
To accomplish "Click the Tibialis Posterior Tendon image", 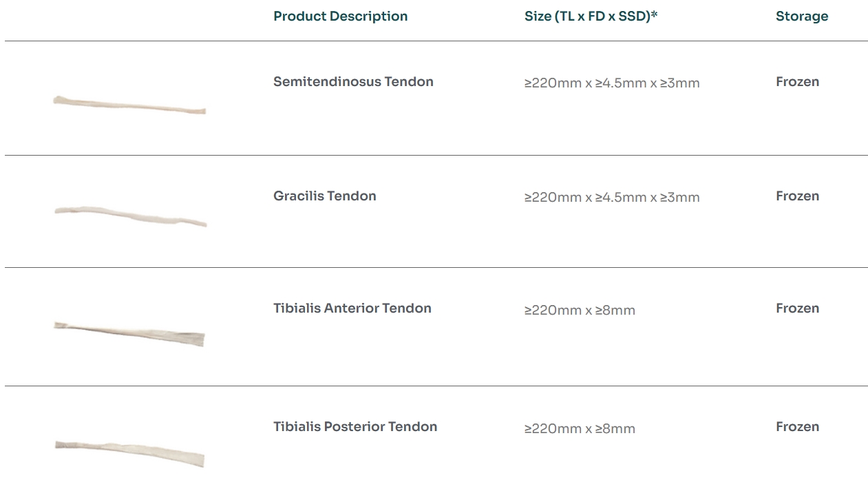I will [x=129, y=452].
